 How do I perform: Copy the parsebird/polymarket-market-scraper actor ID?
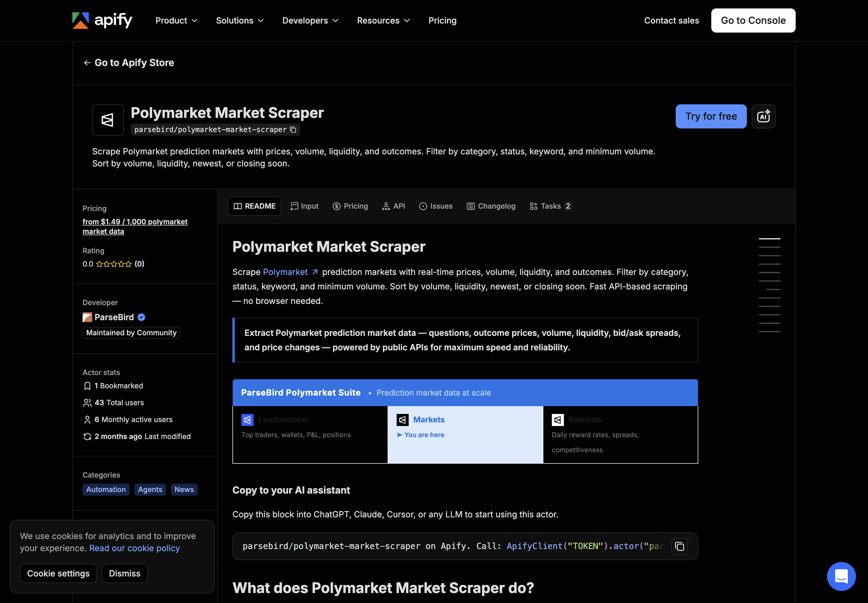coord(293,130)
